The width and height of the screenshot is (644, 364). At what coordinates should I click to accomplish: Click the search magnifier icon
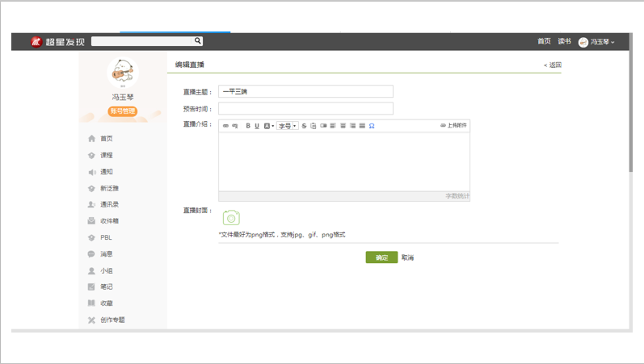coord(197,40)
